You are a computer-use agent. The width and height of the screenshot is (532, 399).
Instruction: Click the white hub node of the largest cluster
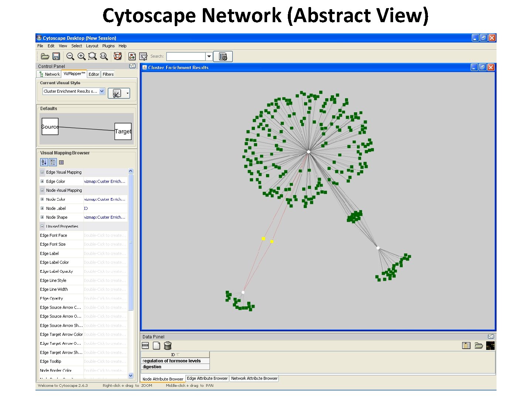308,152
